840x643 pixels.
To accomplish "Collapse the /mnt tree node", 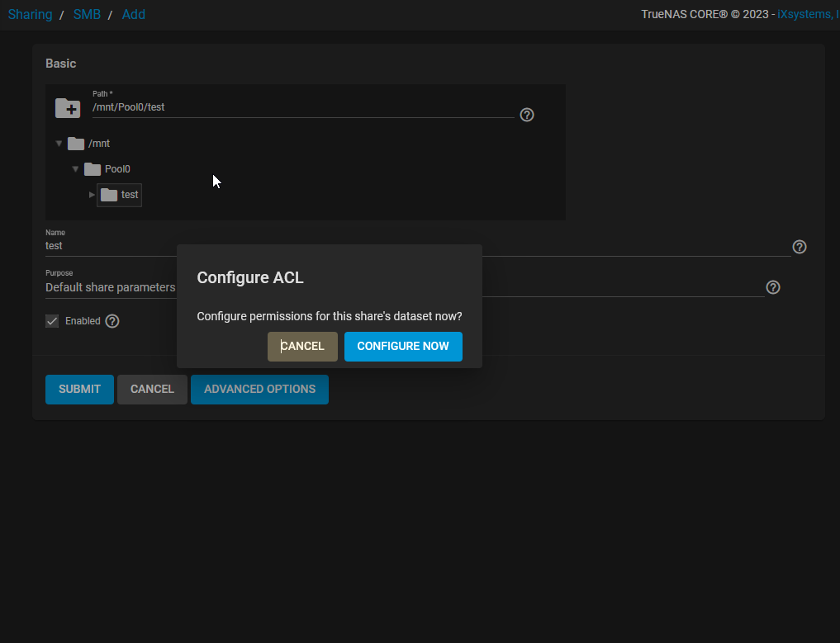I will click(59, 143).
